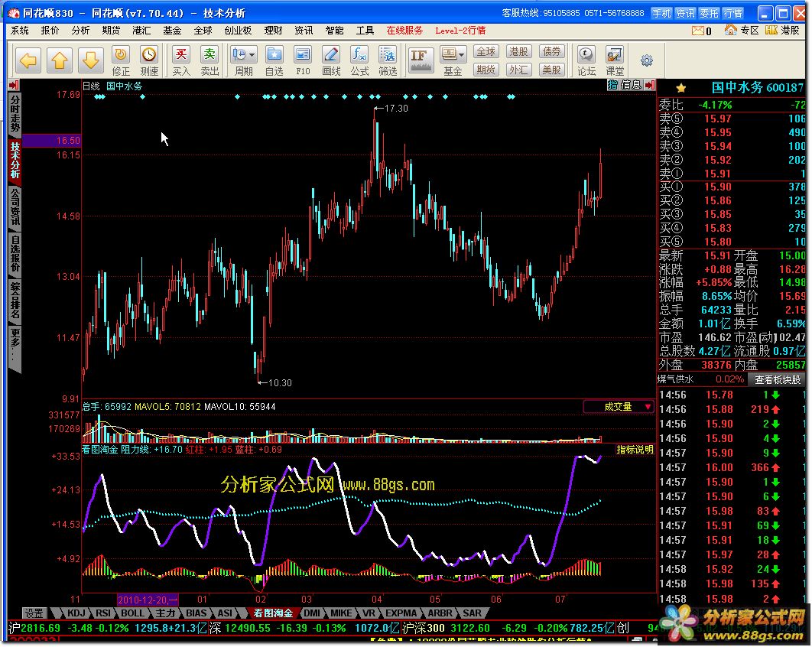Open the F10 company info icon
Viewport: 812px width, 647px height.
[x=303, y=60]
